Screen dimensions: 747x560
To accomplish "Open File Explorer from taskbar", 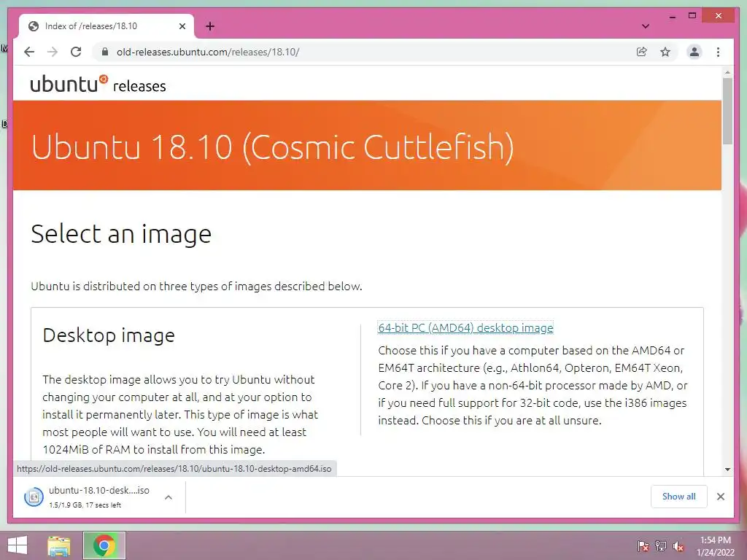I will (58, 545).
